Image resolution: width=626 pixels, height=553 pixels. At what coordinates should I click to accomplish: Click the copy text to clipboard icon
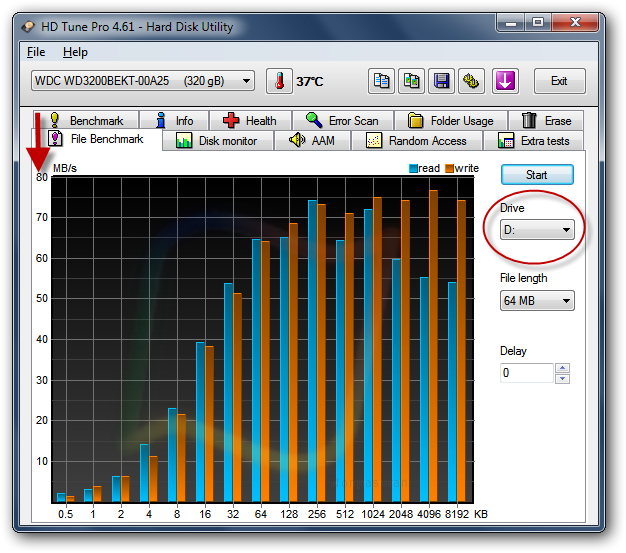(x=381, y=81)
